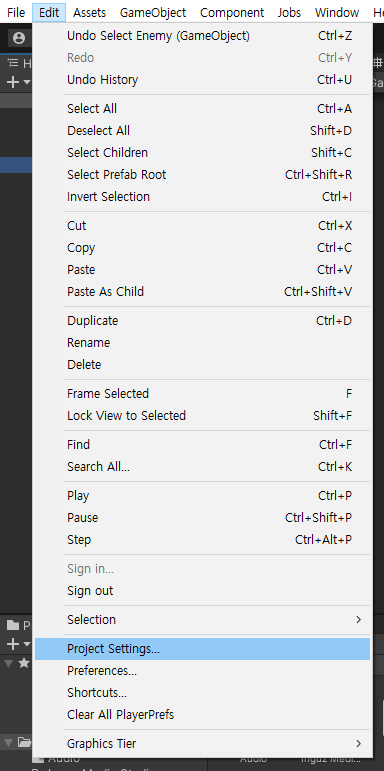The image size is (384, 771).
Task: Expand the Graphics Tier submenu arrow
Action: pyautogui.click(x=358, y=743)
